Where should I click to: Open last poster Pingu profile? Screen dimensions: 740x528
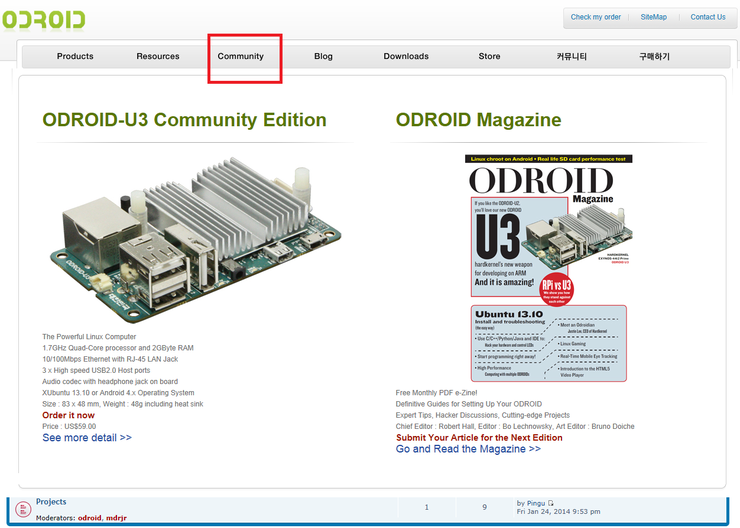coord(536,503)
